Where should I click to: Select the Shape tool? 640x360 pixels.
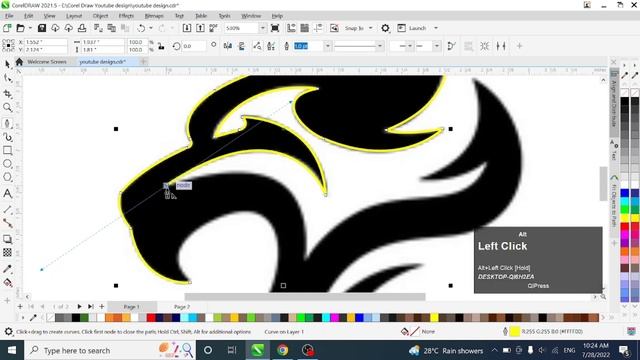coord(7,78)
